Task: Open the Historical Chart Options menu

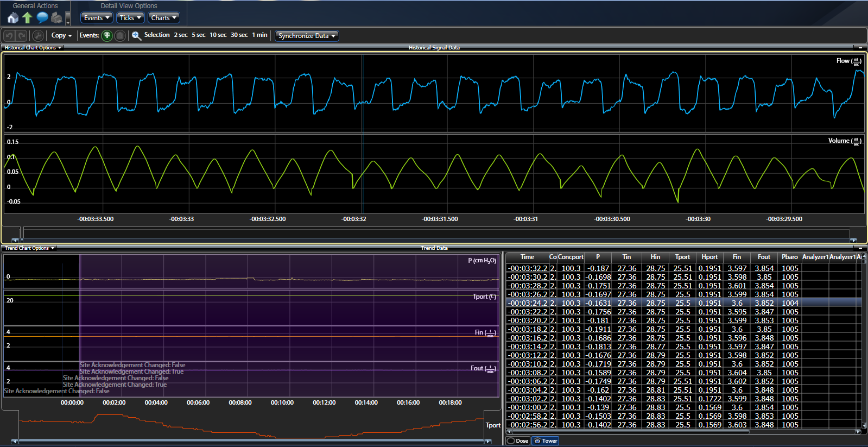Action: (x=33, y=48)
